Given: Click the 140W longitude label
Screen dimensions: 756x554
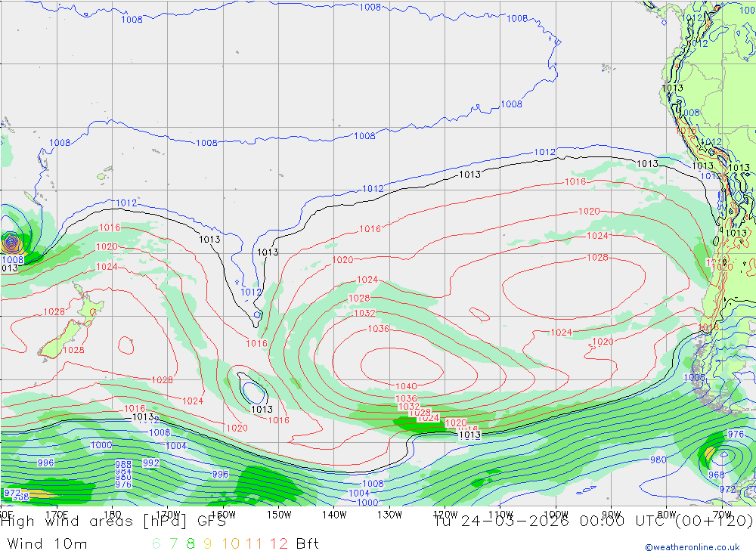Looking at the screenshot, I should pyautogui.click(x=334, y=515).
